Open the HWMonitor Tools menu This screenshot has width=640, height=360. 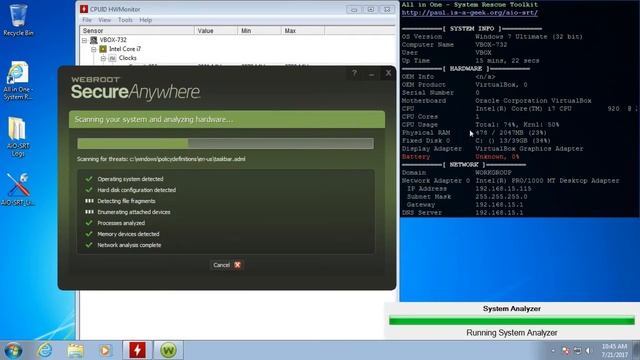[125, 20]
